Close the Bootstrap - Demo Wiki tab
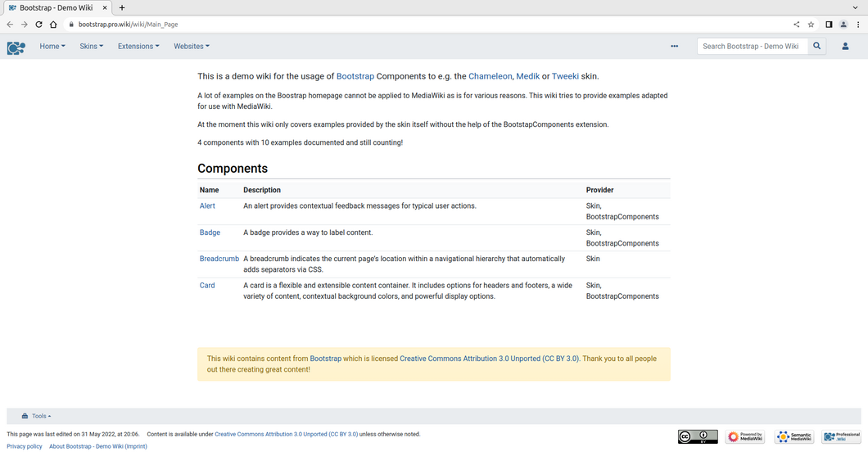Image resolution: width=868 pixels, height=456 pixels. (x=105, y=7)
